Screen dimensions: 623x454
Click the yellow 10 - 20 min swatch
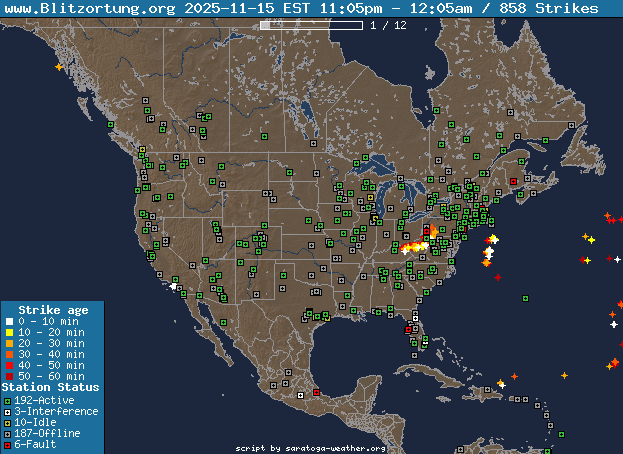pyautogui.click(x=7, y=333)
